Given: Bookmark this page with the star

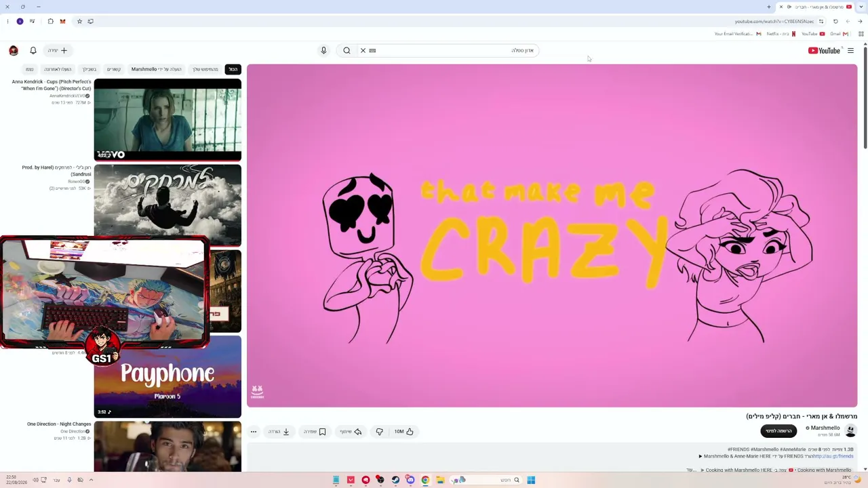Looking at the screenshot, I should [79, 22].
